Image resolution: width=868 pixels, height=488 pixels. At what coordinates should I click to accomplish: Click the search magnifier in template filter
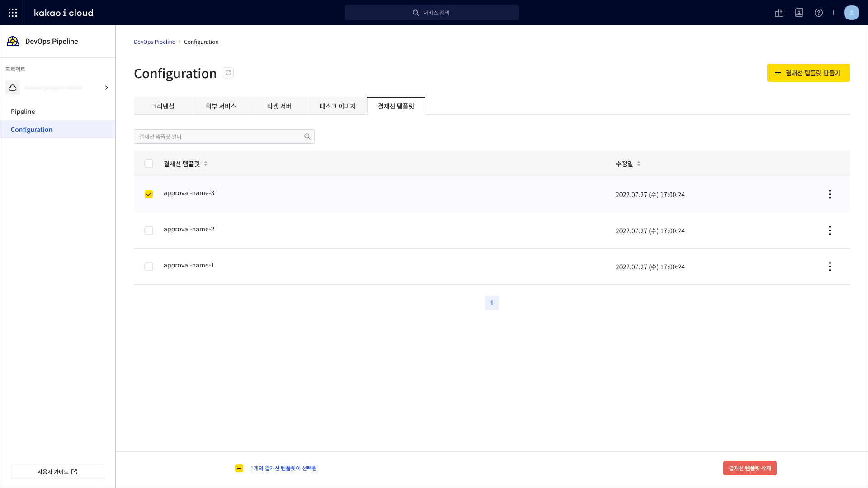click(307, 136)
